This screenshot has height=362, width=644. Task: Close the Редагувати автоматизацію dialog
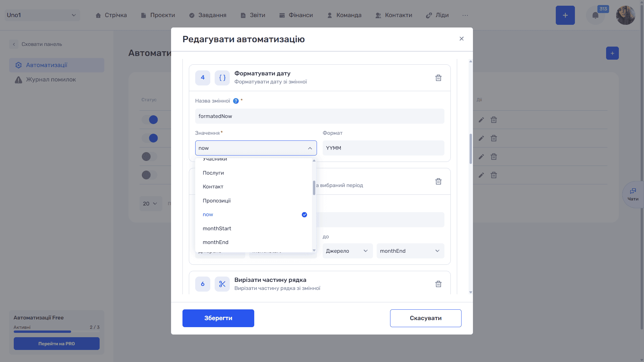[462, 39]
